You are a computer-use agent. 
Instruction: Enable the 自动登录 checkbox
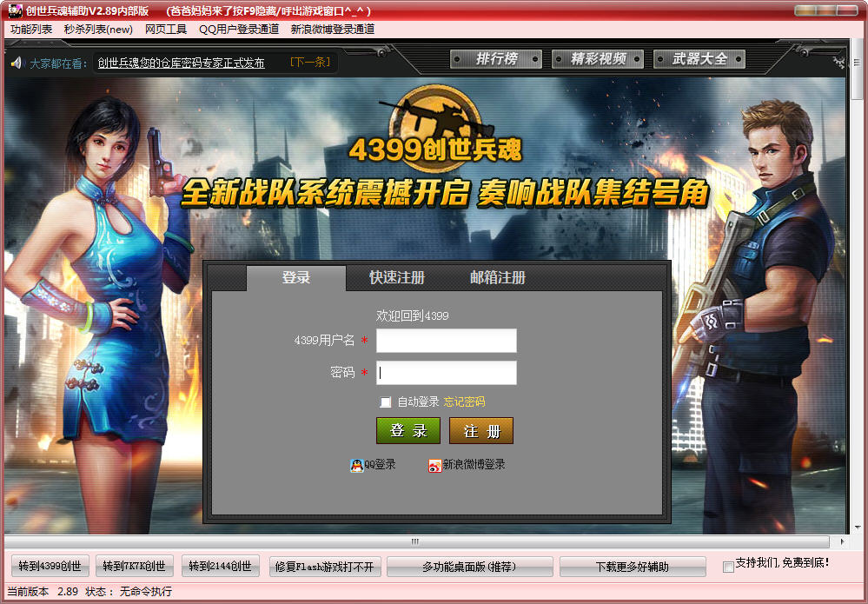coord(386,402)
